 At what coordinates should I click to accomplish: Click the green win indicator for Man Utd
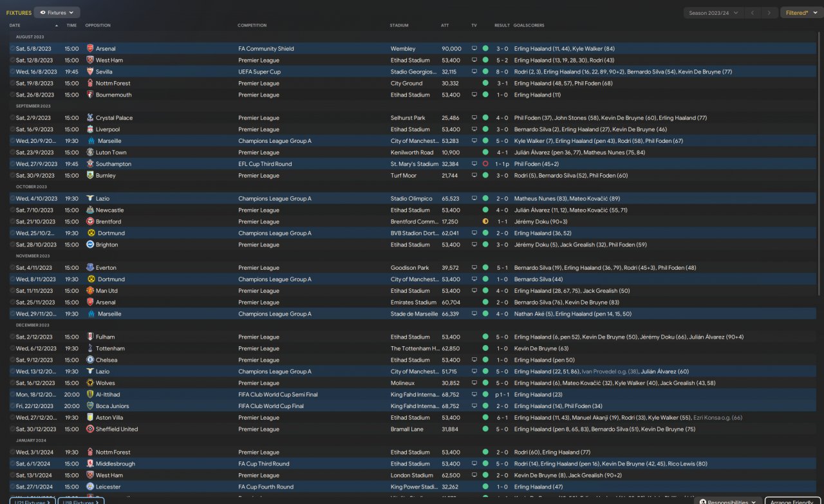click(485, 291)
